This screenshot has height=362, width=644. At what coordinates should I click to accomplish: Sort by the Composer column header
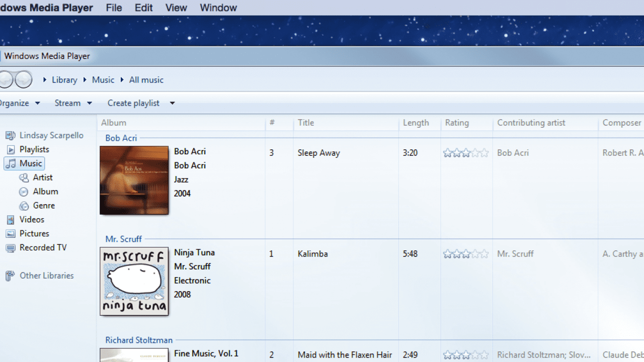pos(622,123)
